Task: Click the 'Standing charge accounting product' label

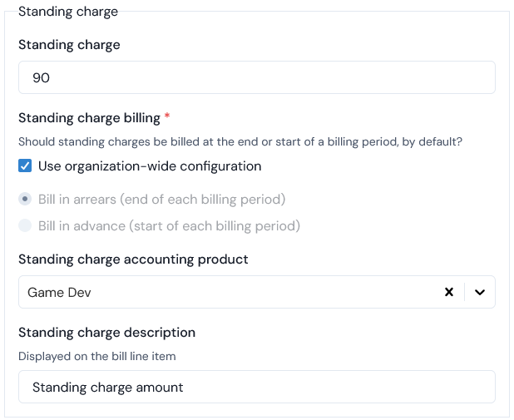Action: click(133, 259)
